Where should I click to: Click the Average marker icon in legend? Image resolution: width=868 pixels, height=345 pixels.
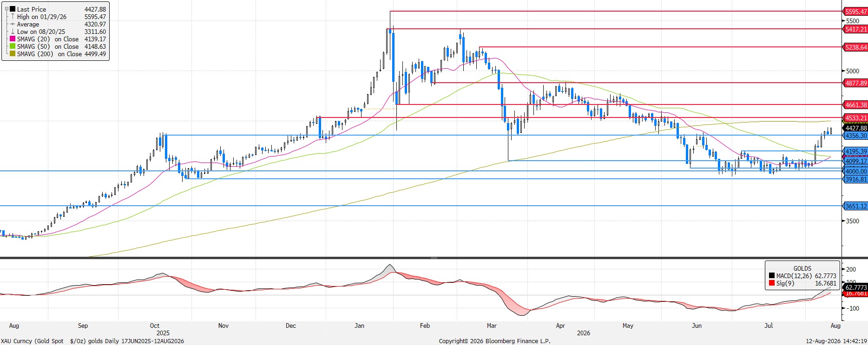point(13,24)
